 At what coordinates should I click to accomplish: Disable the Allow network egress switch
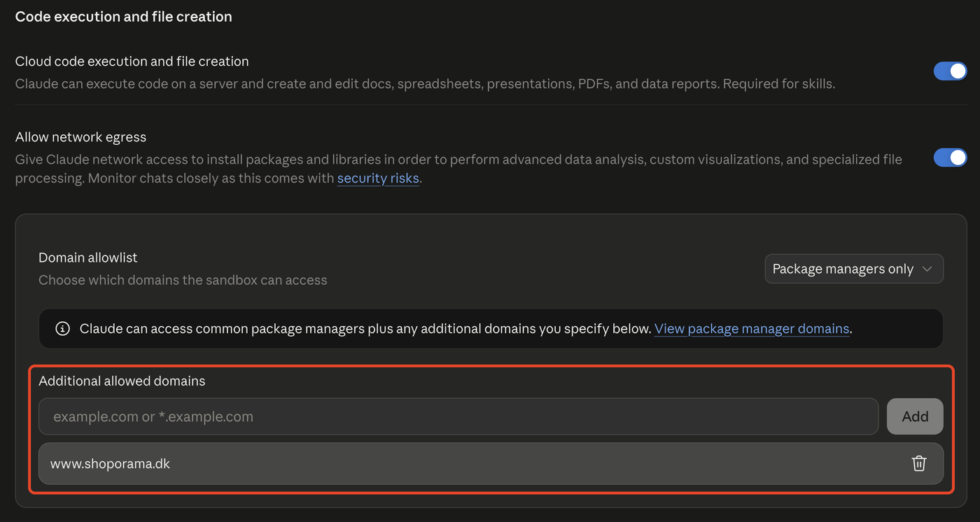pos(950,157)
